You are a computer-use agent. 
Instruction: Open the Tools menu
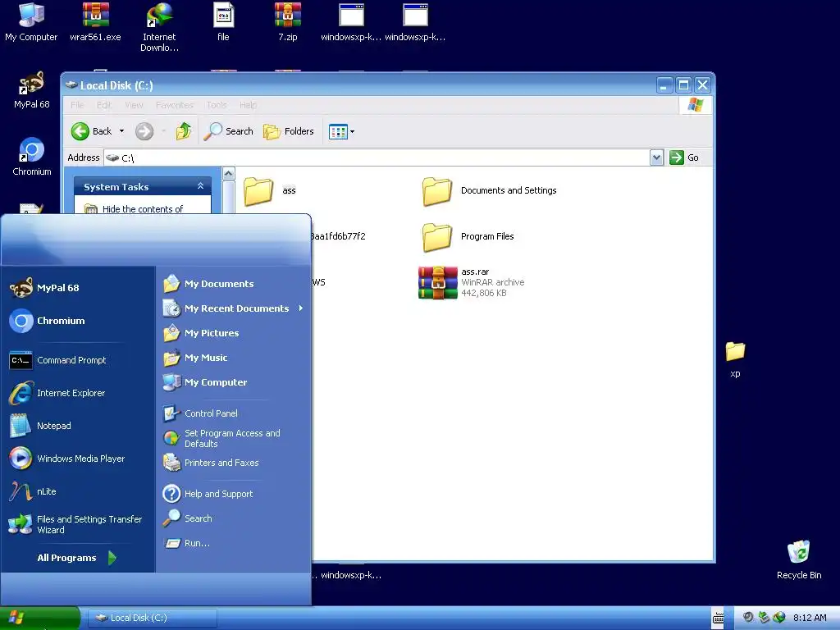point(217,105)
